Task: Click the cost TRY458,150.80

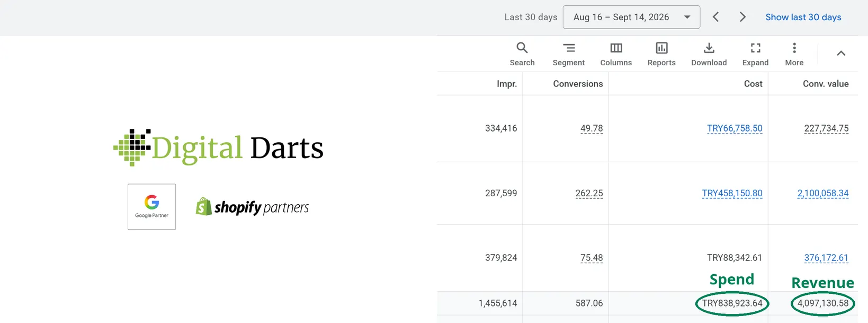Action: coord(732,194)
